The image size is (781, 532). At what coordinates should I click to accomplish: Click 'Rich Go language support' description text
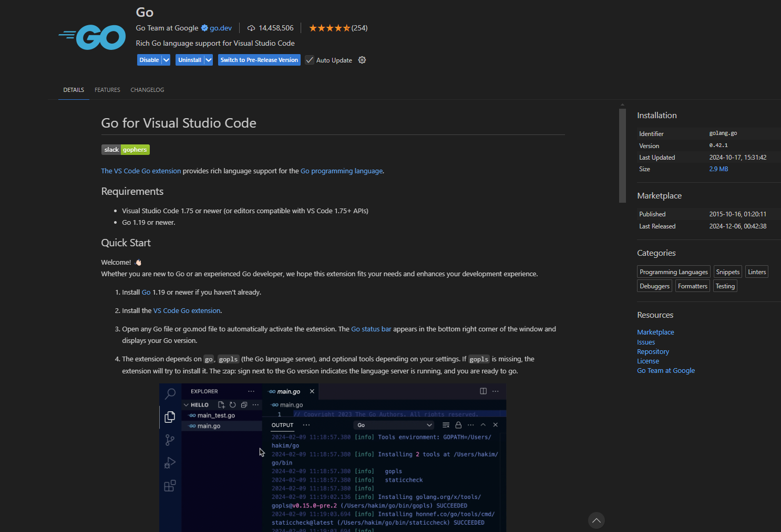215,43
